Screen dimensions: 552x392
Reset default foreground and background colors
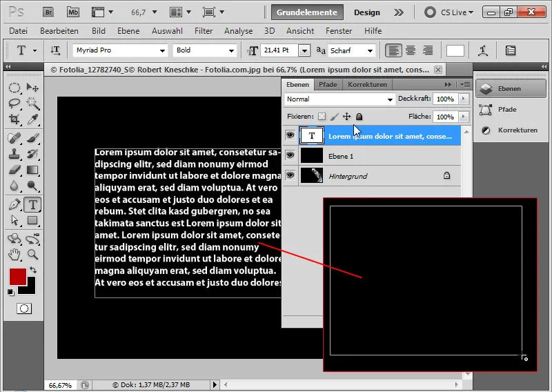coord(11,293)
